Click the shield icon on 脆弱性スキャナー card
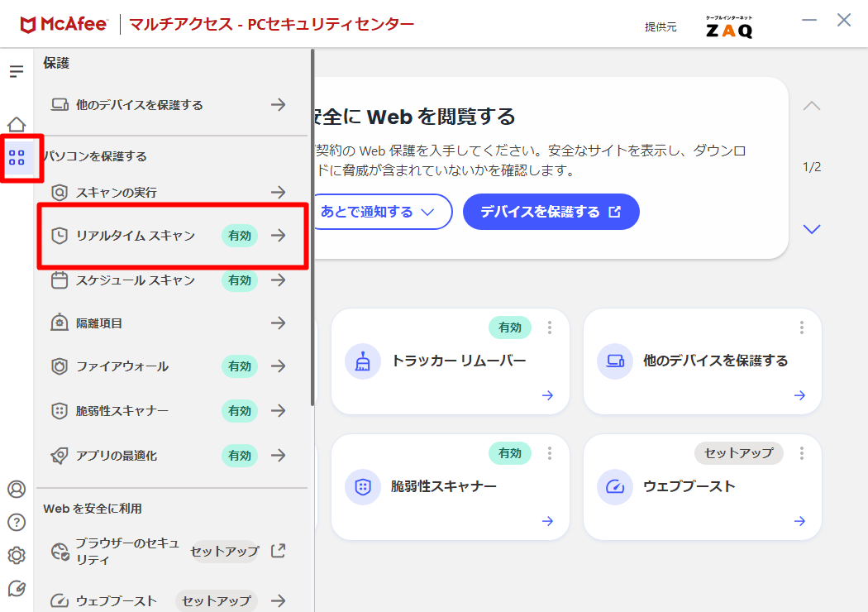 point(363,487)
